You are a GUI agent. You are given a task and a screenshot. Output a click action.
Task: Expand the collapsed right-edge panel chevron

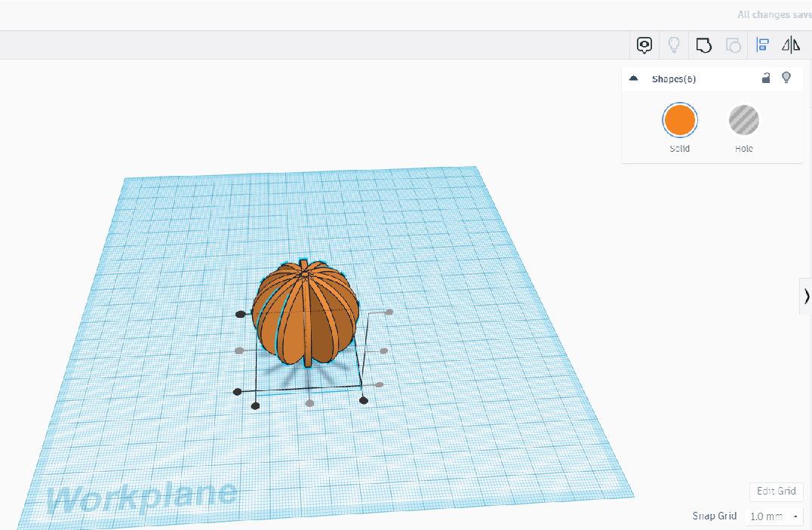(806, 296)
